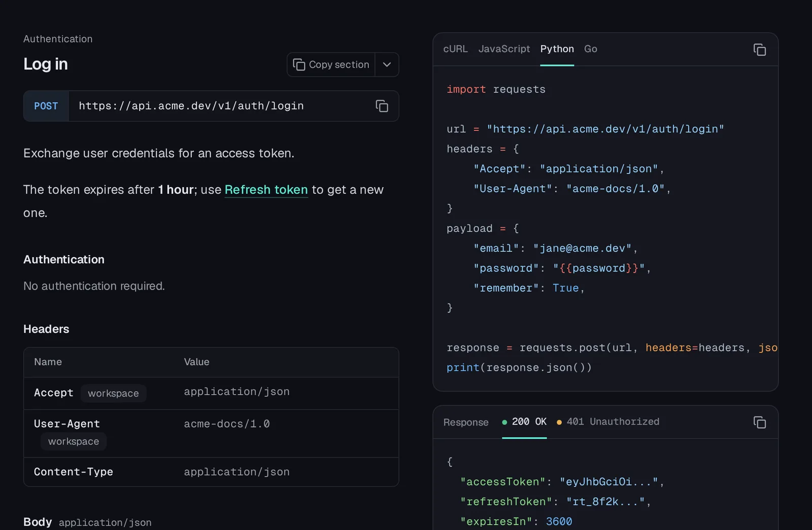This screenshot has width=812, height=530.
Task: Switch to the Go code tab
Action: (x=590, y=49)
